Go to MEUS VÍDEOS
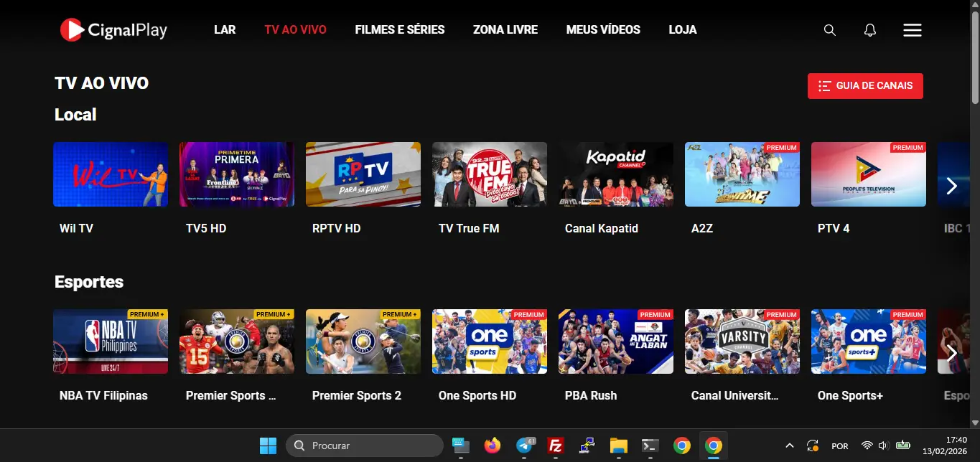Screen dimensions: 980x462 (x=603, y=30)
